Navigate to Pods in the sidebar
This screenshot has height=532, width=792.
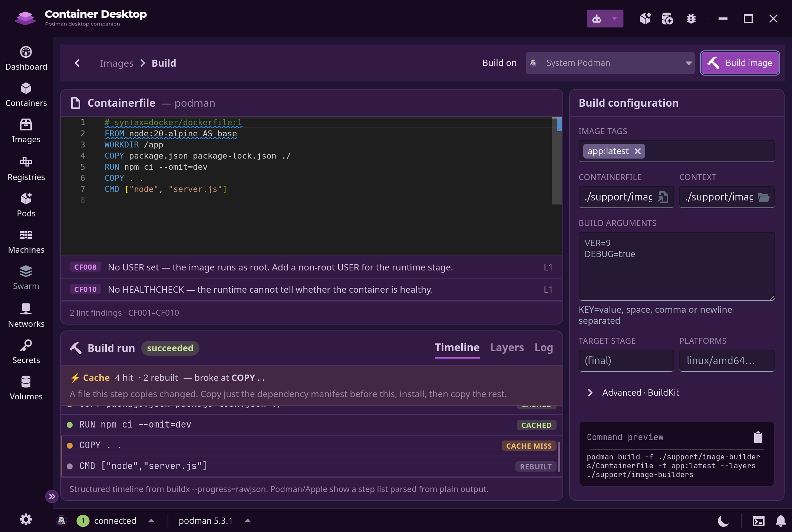pos(26,205)
